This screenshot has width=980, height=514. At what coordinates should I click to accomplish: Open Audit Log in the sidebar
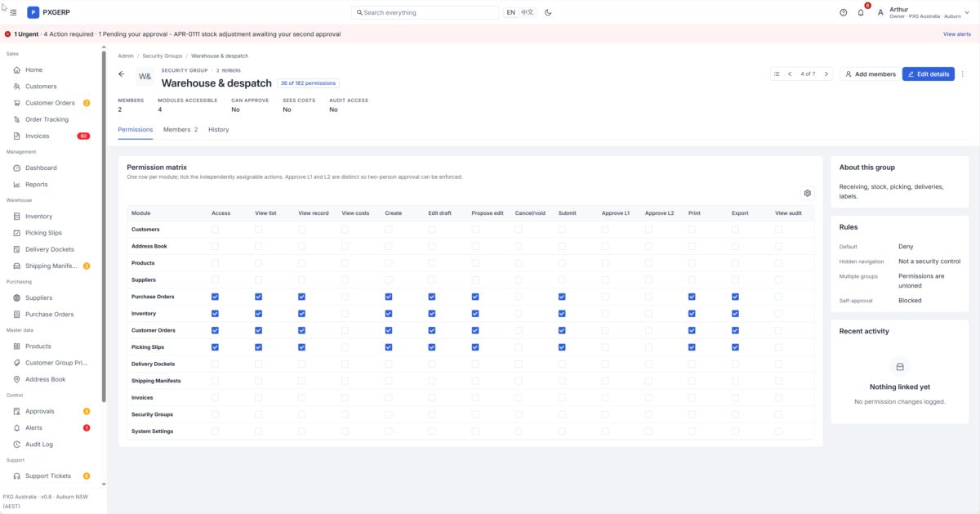[51, 444]
